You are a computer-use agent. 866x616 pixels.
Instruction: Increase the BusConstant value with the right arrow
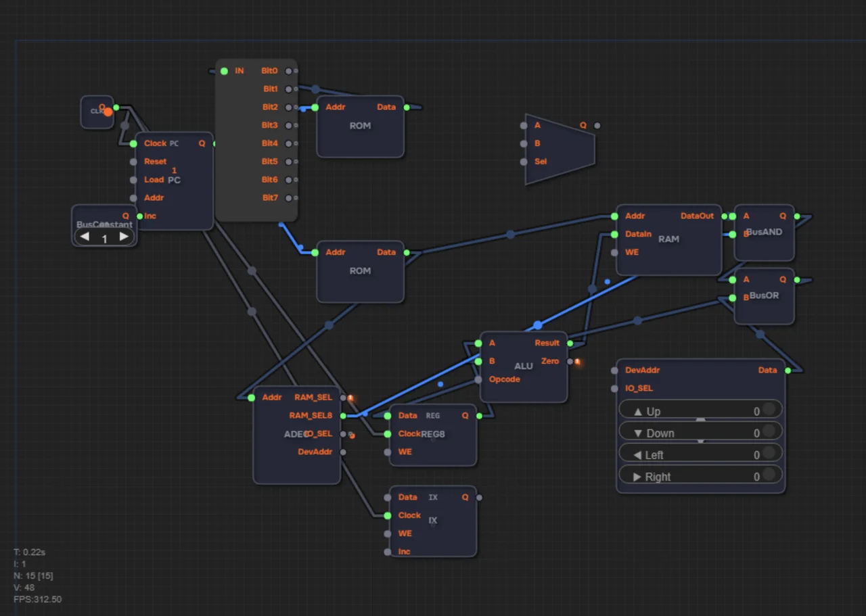(x=124, y=237)
